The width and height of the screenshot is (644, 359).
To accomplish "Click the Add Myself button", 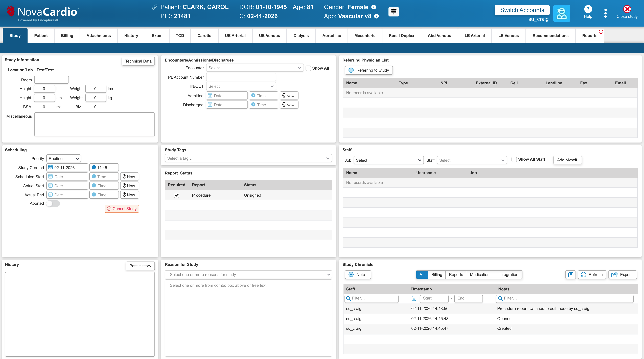I will point(567,160).
